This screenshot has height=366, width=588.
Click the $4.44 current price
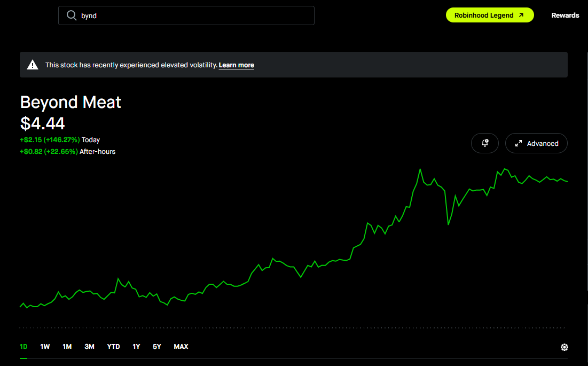pyautogui.click(x=42, y=123)
